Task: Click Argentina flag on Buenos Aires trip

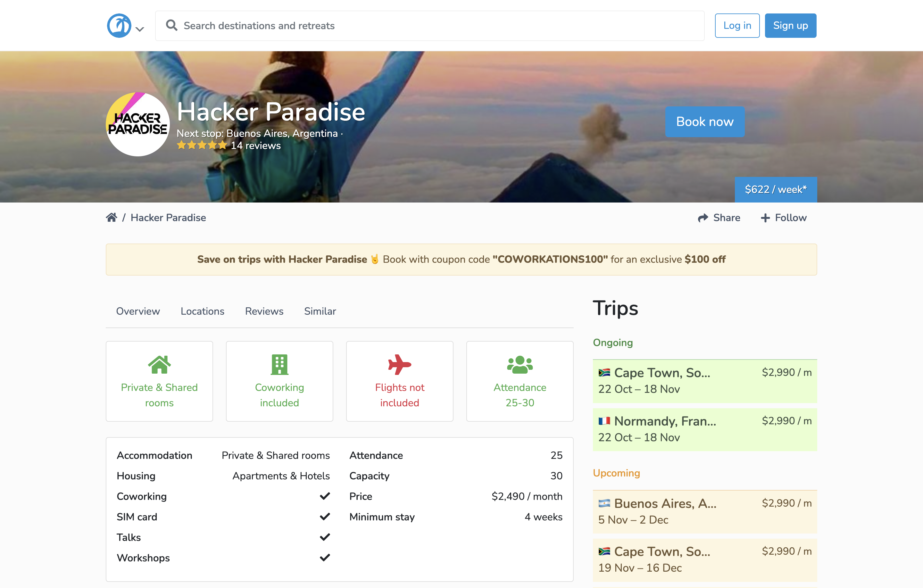Action: 604,503
